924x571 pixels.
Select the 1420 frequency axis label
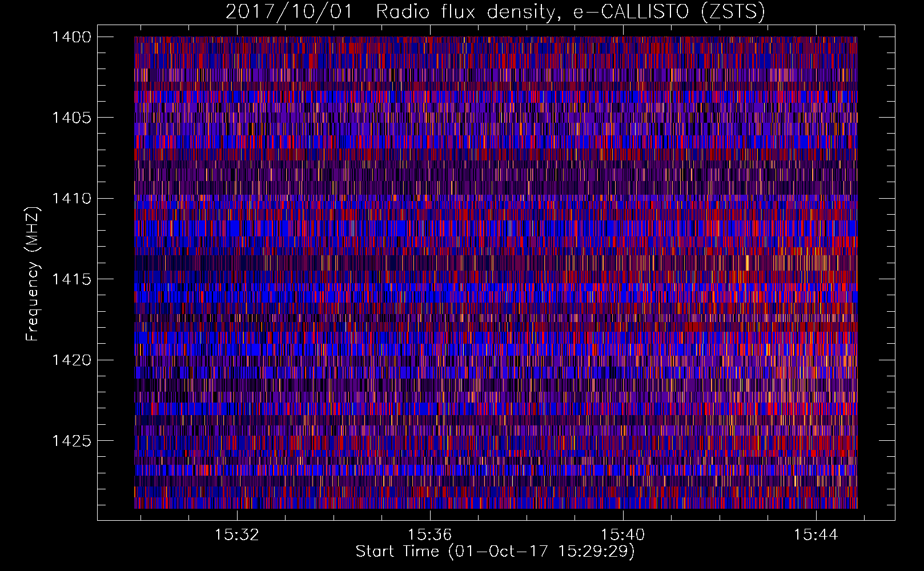(71, 360)
